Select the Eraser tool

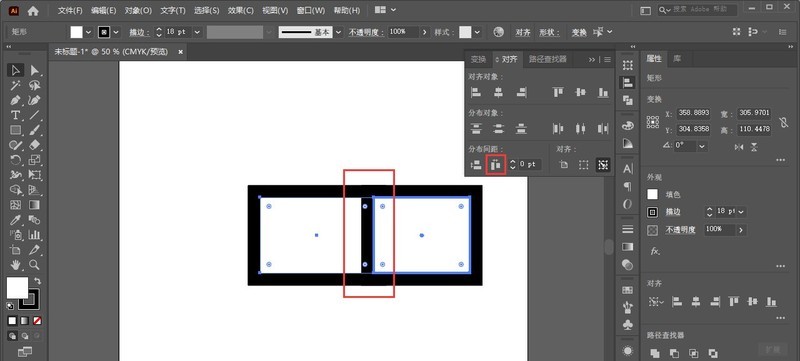pos(35,145)
